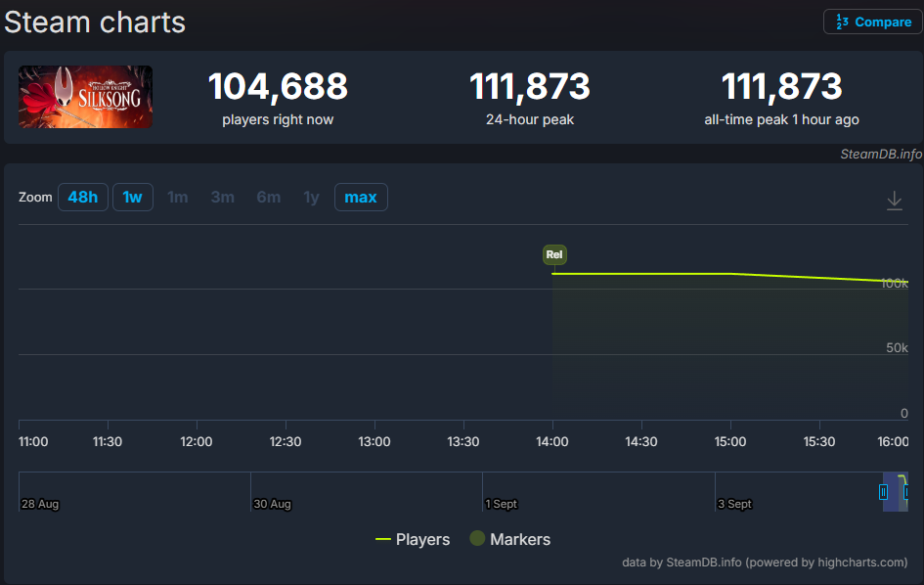Viewport: 924px width, 585px height.
Task: Select the 6m zoom range
Action: point(269,197)
